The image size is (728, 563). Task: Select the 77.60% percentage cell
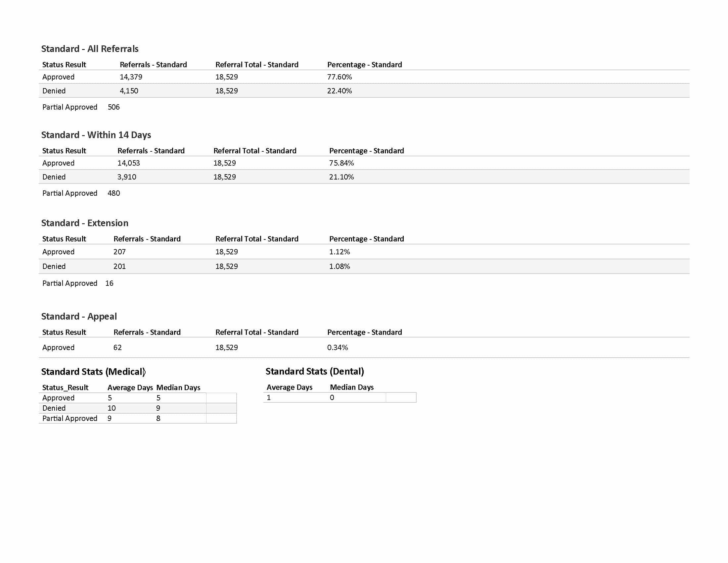tap(339, 77)
